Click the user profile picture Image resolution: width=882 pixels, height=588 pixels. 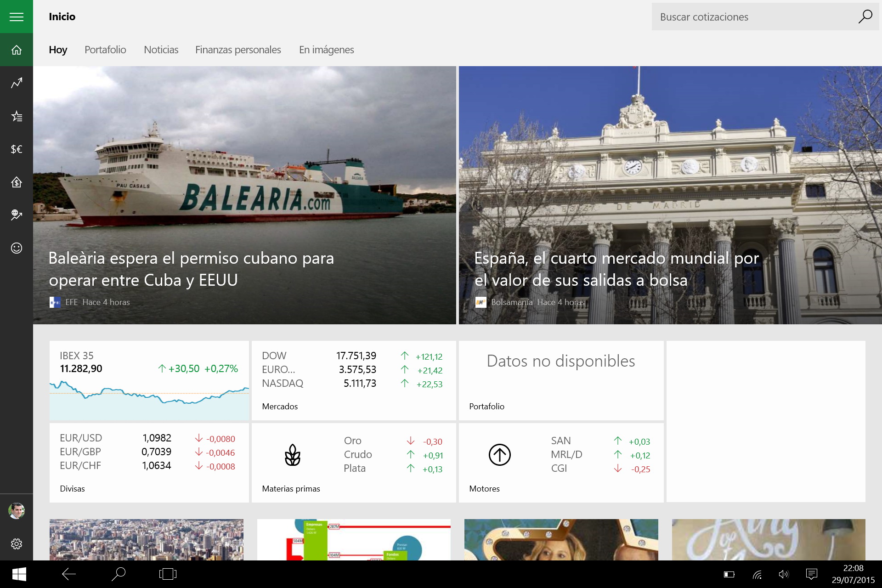pyautogui.click(x=17, y=511)
